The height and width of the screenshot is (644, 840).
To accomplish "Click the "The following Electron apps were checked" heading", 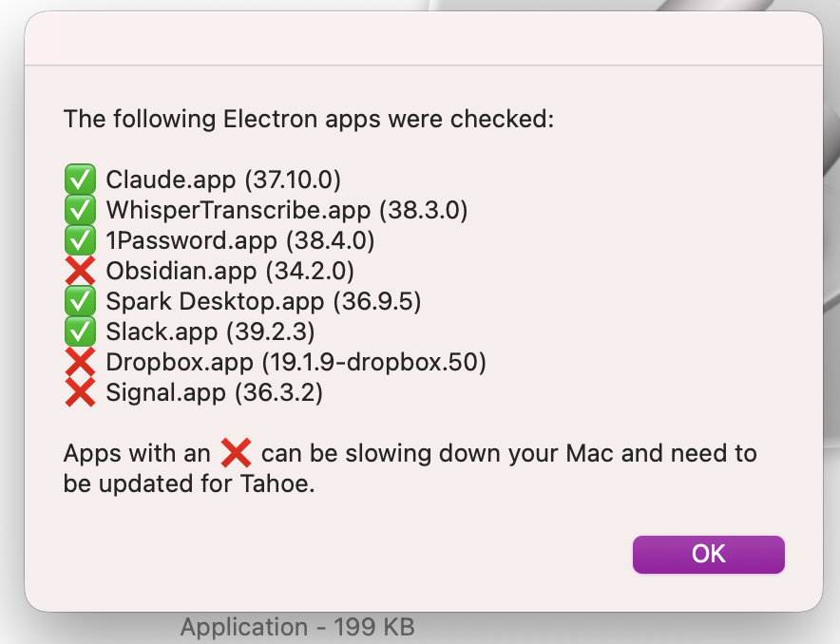I will [309, 120].
